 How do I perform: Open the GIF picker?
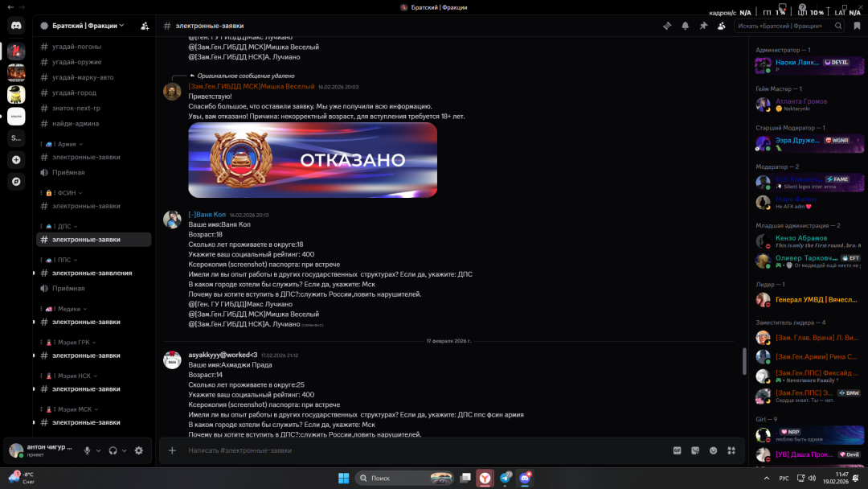tap(678, 450)
